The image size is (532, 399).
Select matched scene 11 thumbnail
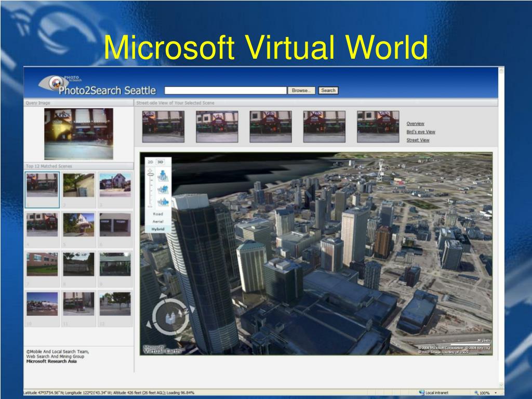point(79,304)
